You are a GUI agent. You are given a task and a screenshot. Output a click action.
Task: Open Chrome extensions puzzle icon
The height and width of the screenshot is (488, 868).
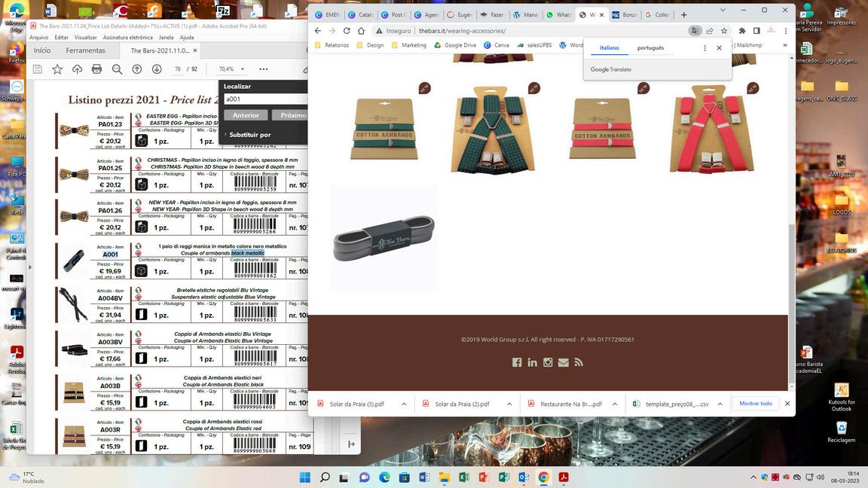tap(742, 31)
